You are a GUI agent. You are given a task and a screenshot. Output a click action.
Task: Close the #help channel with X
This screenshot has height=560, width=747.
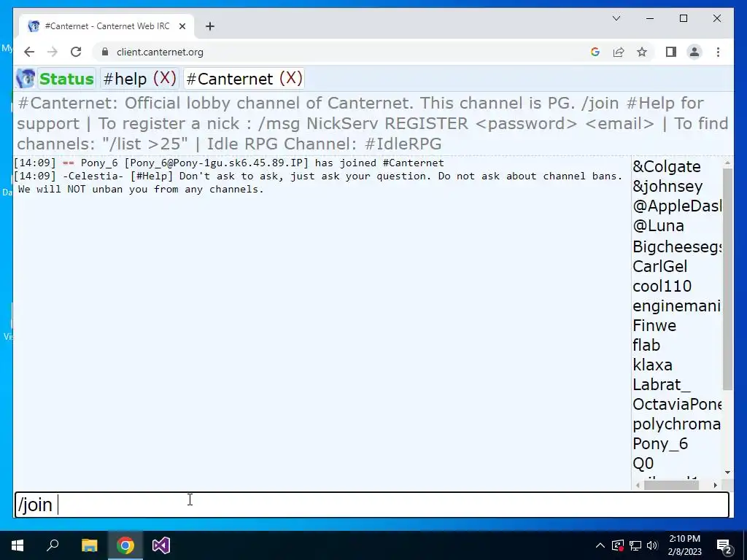click(x=165, y=77)
